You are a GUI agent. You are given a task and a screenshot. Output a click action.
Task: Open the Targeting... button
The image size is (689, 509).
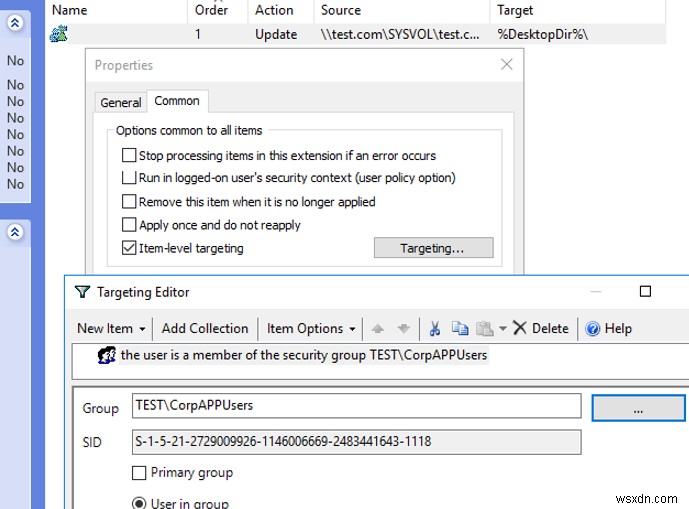point(433,248)
